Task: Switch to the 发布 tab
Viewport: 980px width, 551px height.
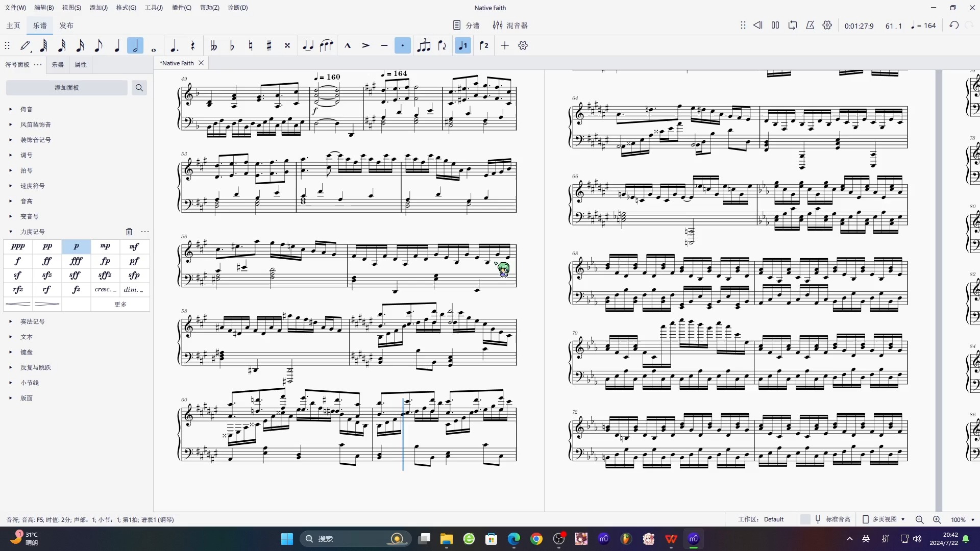Action: (x=66, y=26)
